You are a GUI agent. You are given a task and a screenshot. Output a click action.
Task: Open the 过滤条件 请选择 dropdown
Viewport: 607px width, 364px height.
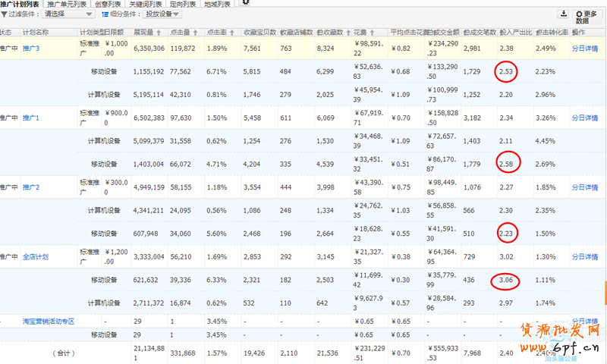68,14
